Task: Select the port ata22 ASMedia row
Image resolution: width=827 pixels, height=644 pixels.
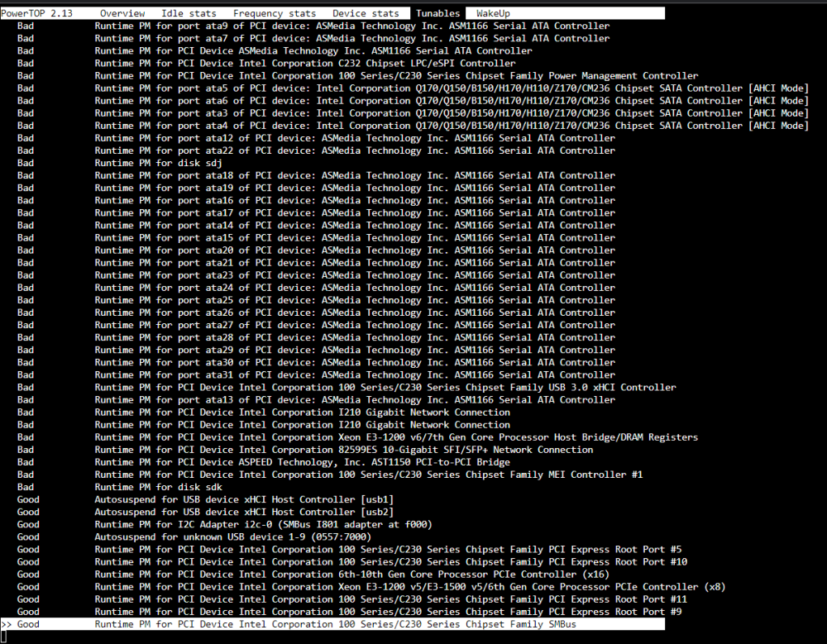Action: click(x=316, y=150)
